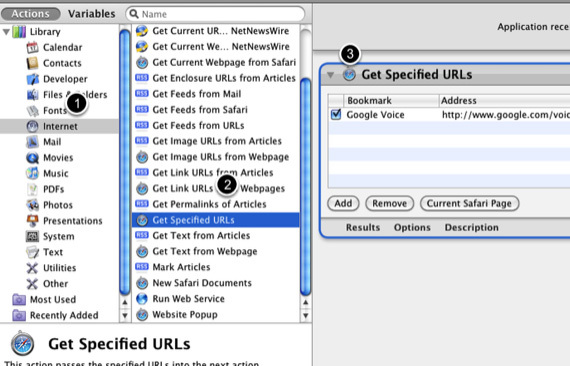Click the Most Used folder icon

point(19,299)
